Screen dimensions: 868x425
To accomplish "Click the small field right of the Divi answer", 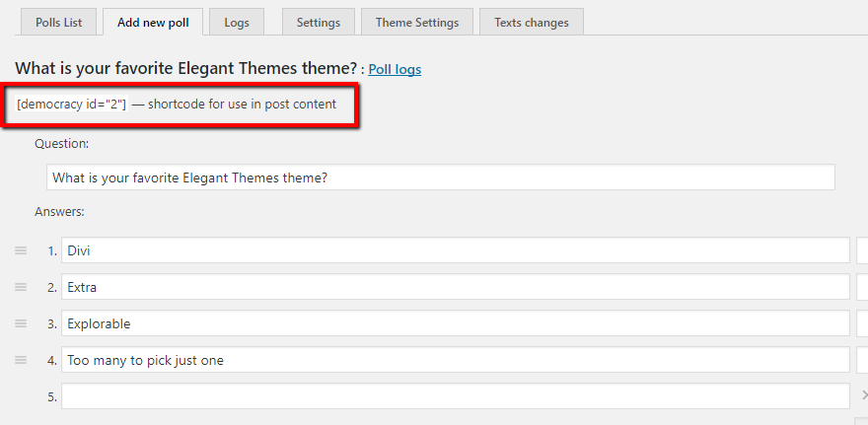I will coord(862,250).
